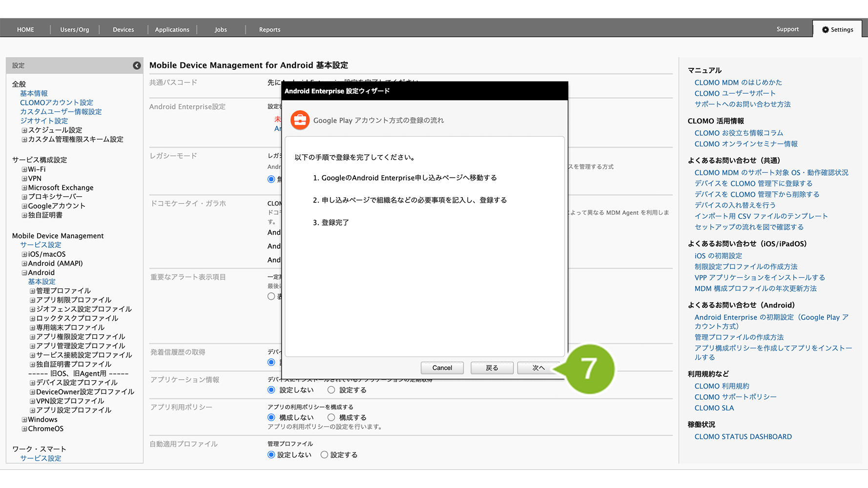
Task: Open 基本情報 under 全般
Action: point(34,94)
